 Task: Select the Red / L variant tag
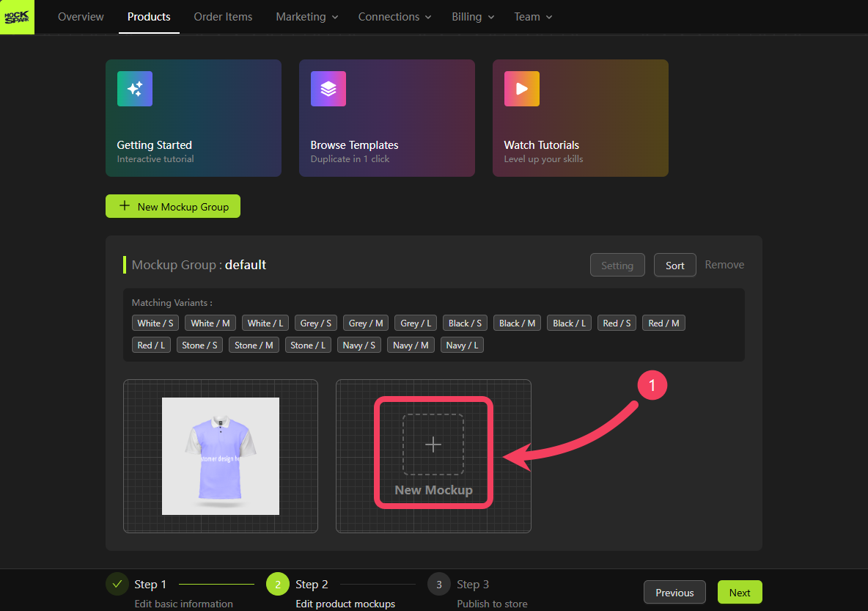pos(151,345)
